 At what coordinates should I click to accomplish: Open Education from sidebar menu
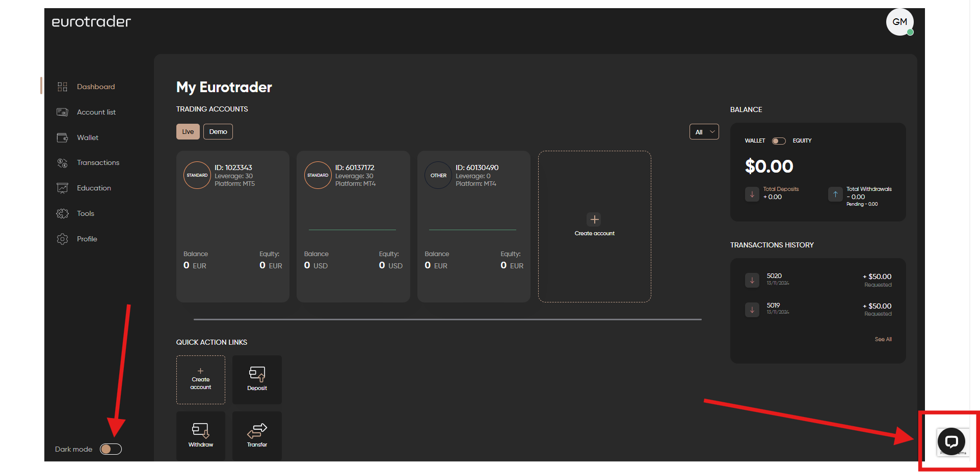(94, 188)
